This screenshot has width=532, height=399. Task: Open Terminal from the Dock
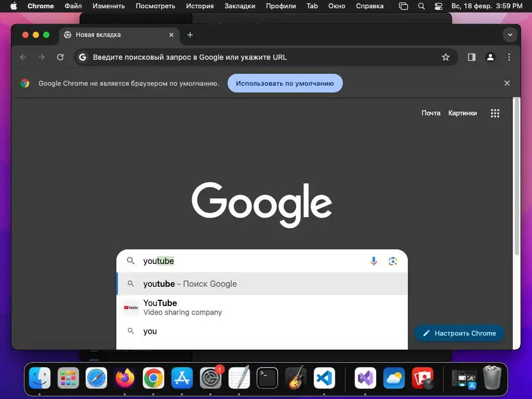268,378
